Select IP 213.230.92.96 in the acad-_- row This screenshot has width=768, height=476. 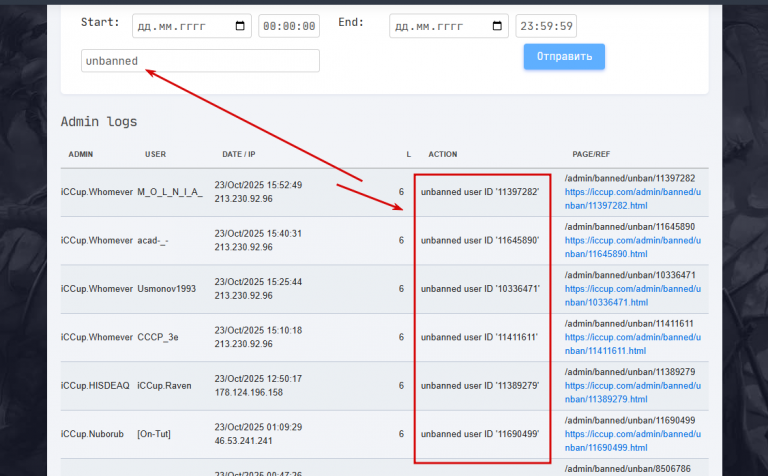point(243,247)
